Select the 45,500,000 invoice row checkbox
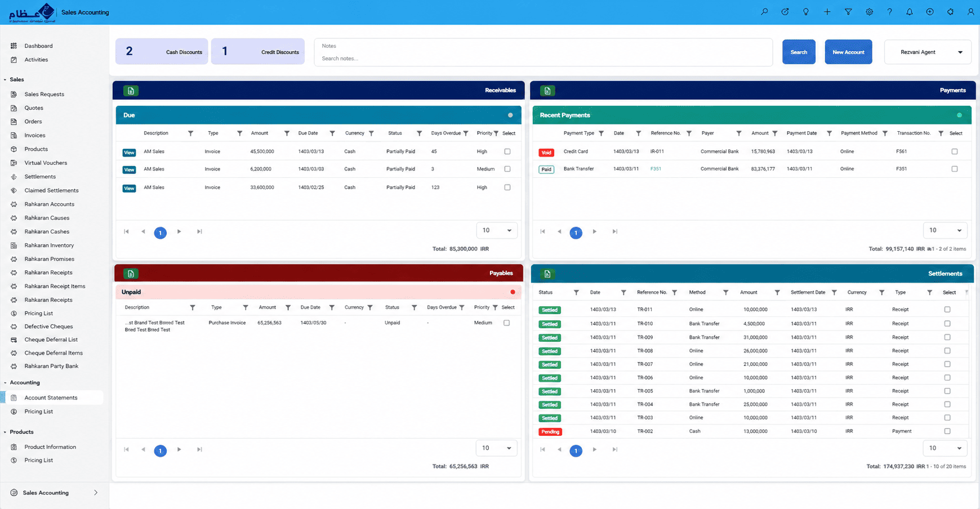Screen dimensions: 980x509 [507, 151]
